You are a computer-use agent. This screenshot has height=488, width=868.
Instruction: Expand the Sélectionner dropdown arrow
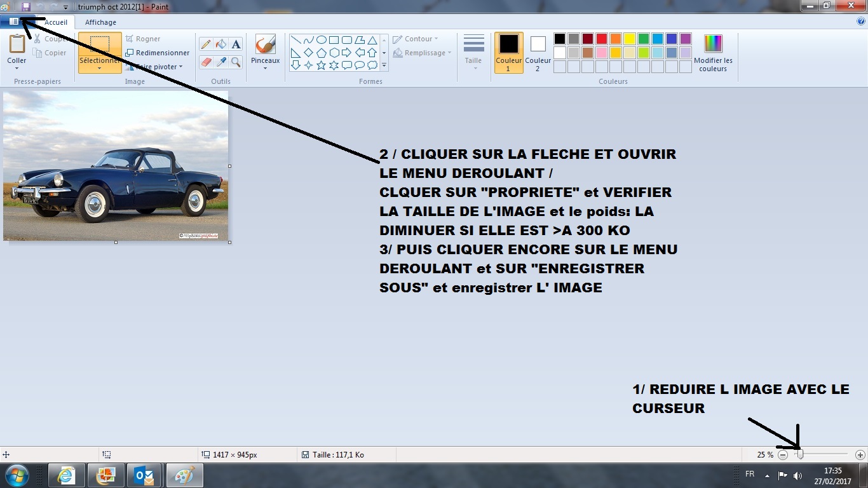click(100, 68)
